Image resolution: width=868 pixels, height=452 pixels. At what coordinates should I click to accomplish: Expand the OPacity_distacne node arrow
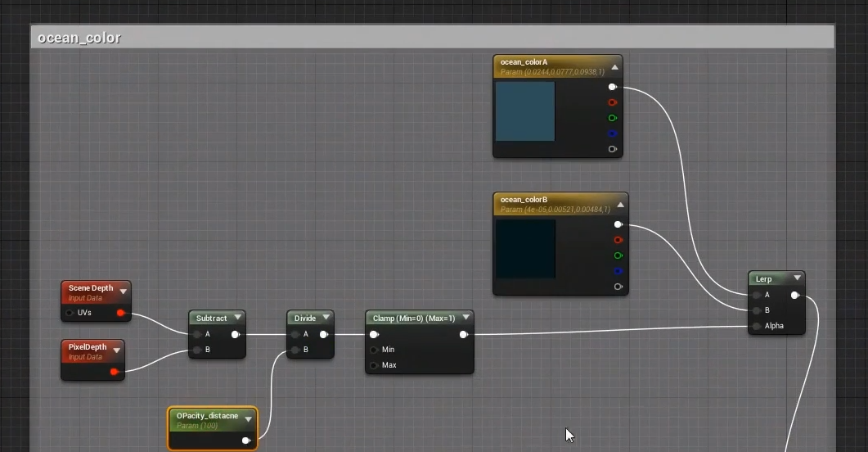tap(249, 419)
